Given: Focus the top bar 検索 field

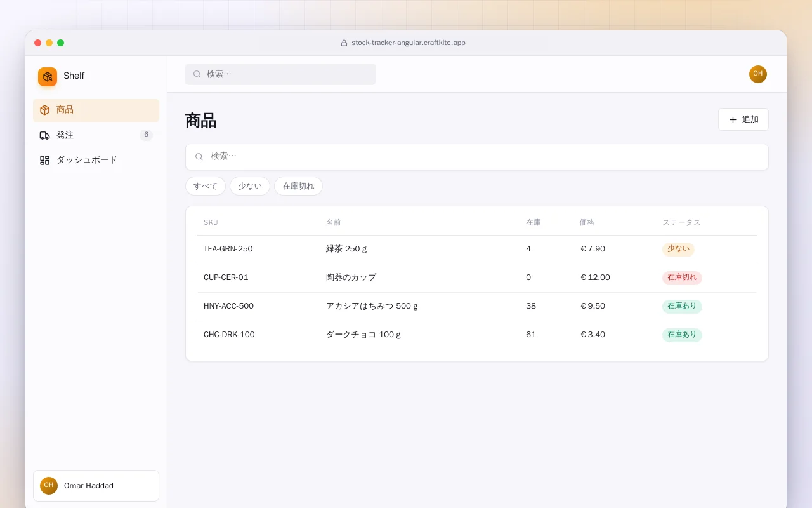Looking at the screenshot, I should click(x=280, y=74).
